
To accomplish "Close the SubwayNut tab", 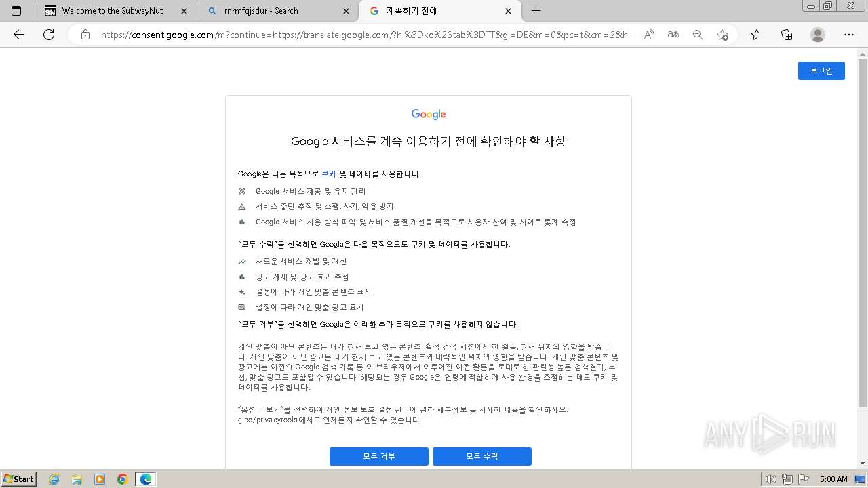I will [x=184, y=11].
